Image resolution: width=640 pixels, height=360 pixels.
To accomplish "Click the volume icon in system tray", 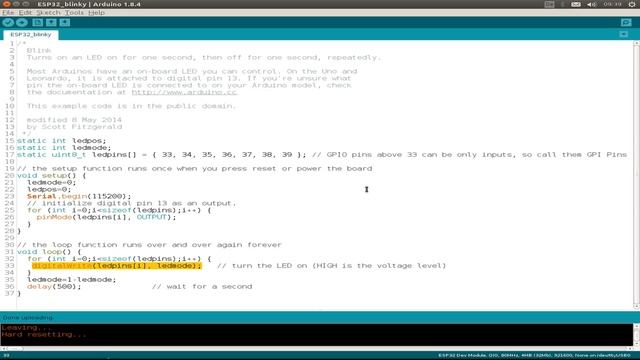I will (x=592, y=4).
